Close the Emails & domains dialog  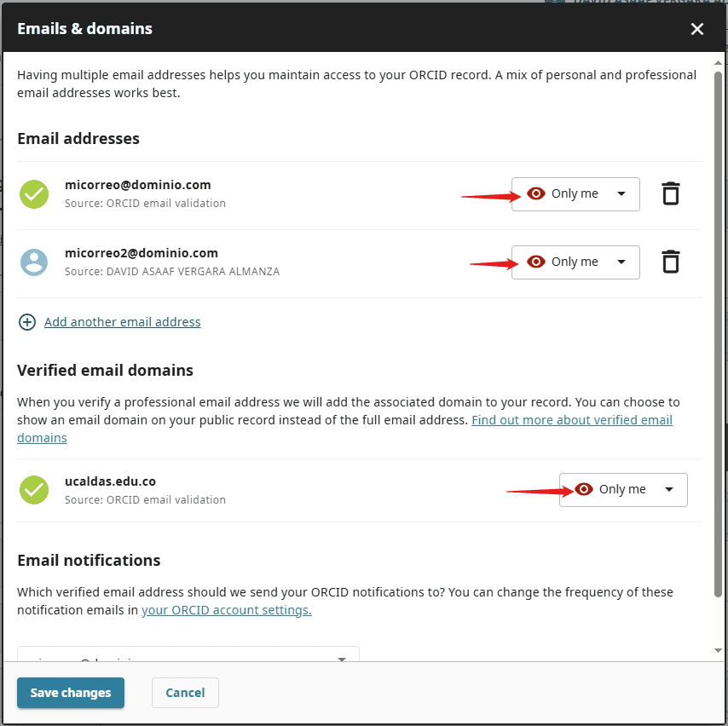tap(697, 29)
